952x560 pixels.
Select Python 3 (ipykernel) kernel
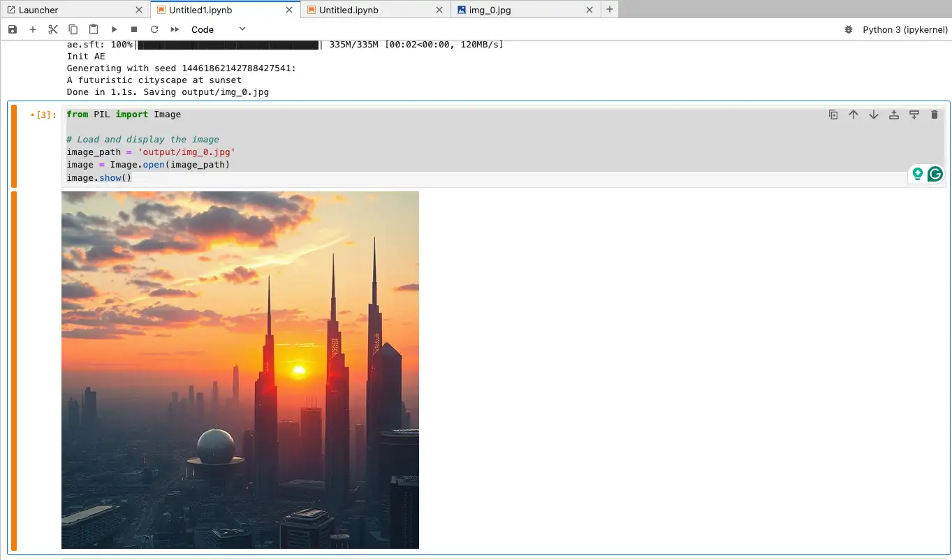coord(905,30)
